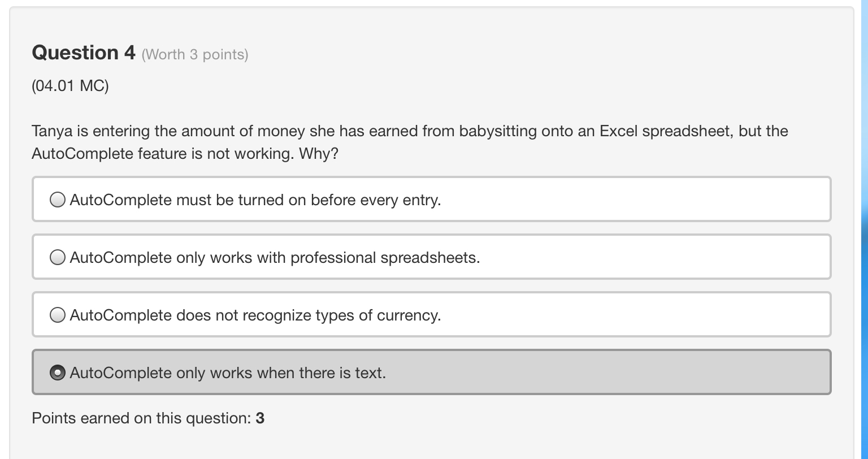The image size is (868, 459).
Task: Click the '(Worth 3 points)' label
Action: [x=195, y=54]
